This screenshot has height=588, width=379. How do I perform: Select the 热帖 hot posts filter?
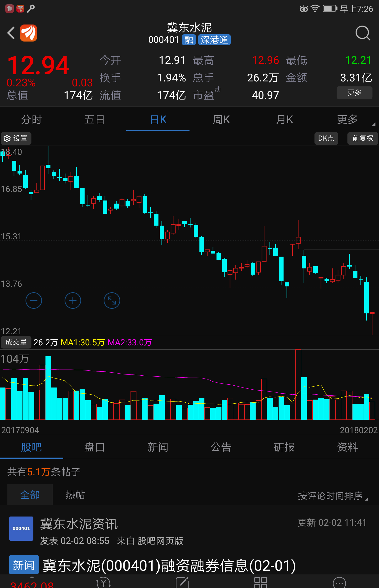coord(75,494)
